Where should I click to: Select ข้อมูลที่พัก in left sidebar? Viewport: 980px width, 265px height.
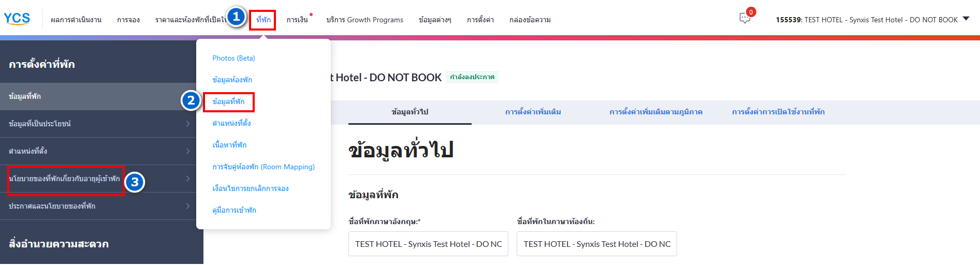pyautogui.click(x=101, y=96)
